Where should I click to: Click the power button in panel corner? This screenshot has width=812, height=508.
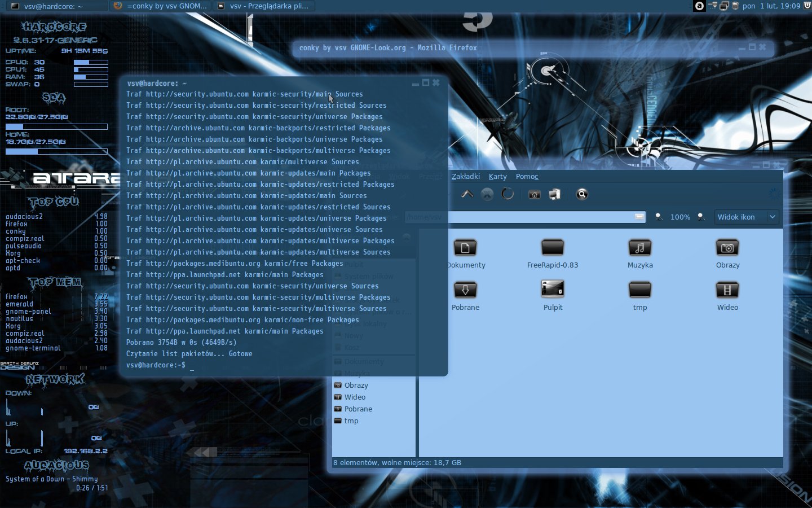[x=806, y=6]
